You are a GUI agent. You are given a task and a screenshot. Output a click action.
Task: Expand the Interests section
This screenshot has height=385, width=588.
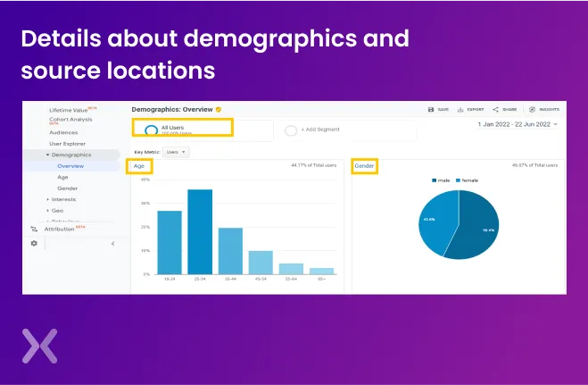(47, 199)
